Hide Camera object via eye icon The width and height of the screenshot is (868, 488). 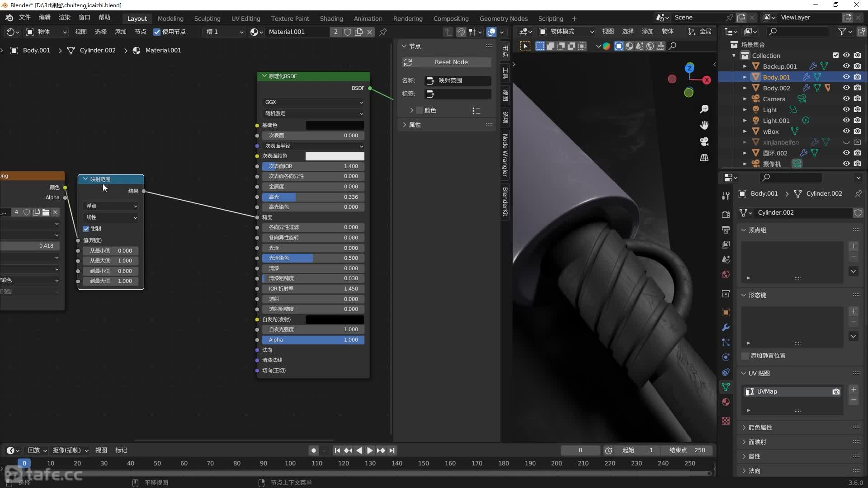coord(846,99)
